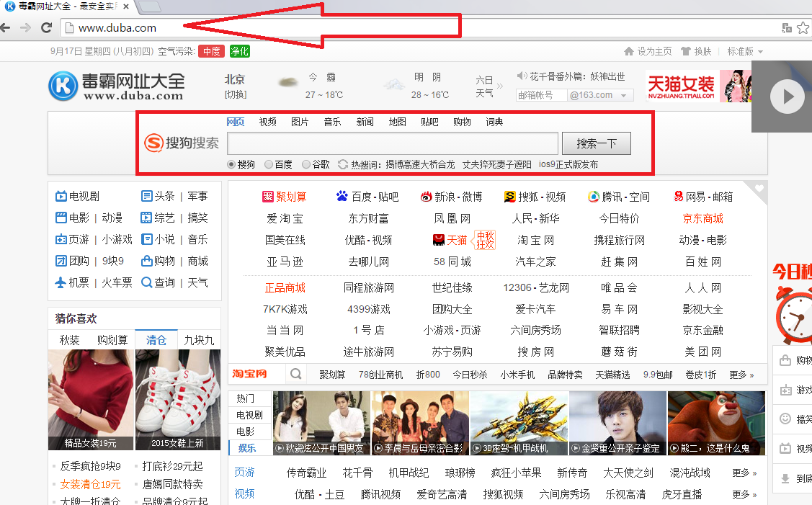Image resolution: width=812 pixels, height=505 pixels.
Task: Select the 谷歌 search engine radio
Action: [306, 165]
